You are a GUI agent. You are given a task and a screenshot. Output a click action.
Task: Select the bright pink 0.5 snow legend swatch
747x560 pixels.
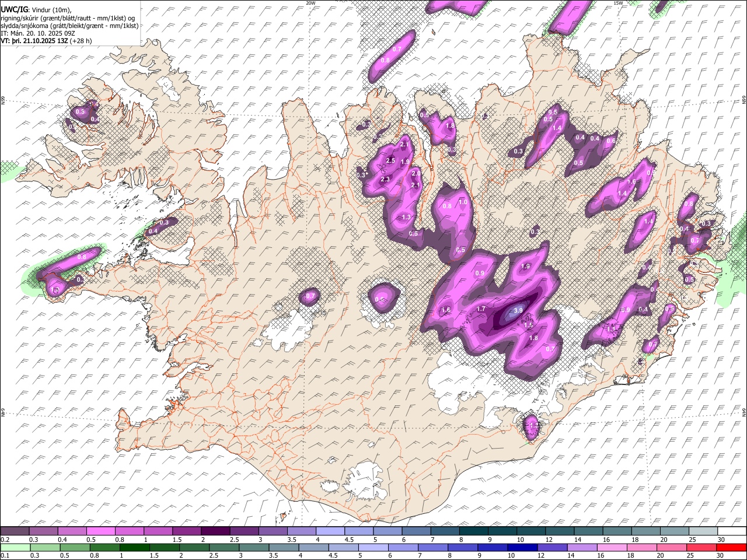pos(100,531)
